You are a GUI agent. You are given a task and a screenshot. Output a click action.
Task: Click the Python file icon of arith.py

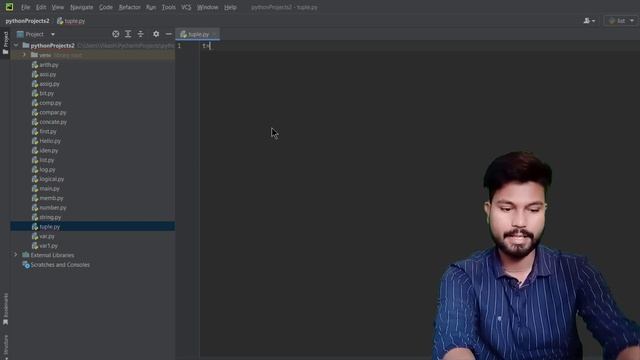35,64
